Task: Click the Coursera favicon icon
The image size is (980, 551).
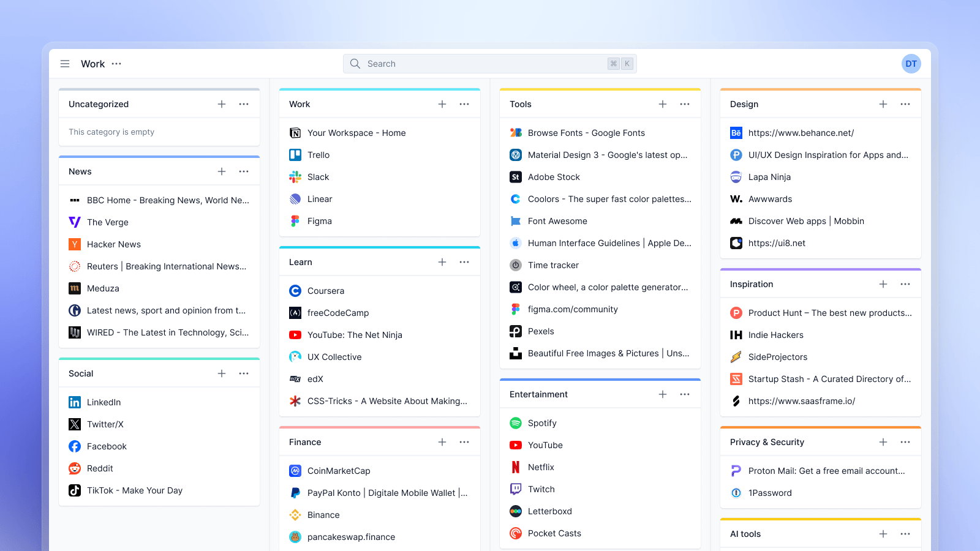Action: pos(295,291)
